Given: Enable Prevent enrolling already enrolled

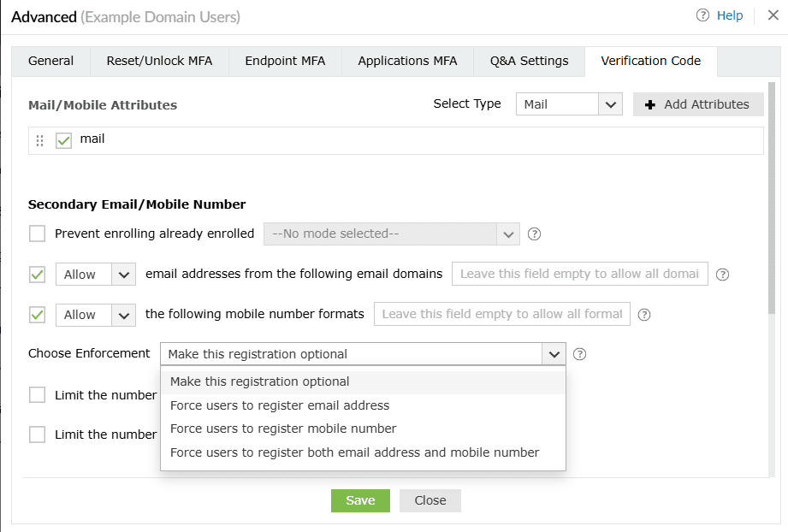Looking at the screenshot, I should tap(37, 233).
